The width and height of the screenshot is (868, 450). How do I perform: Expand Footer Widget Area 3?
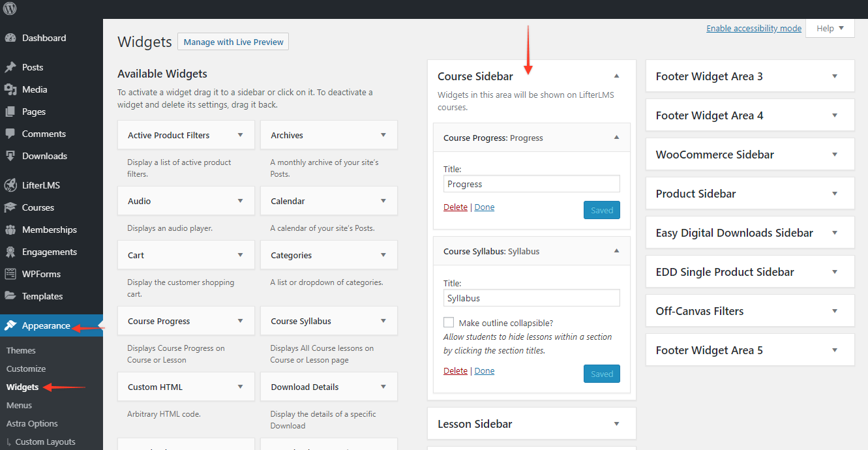click(835, 76)
